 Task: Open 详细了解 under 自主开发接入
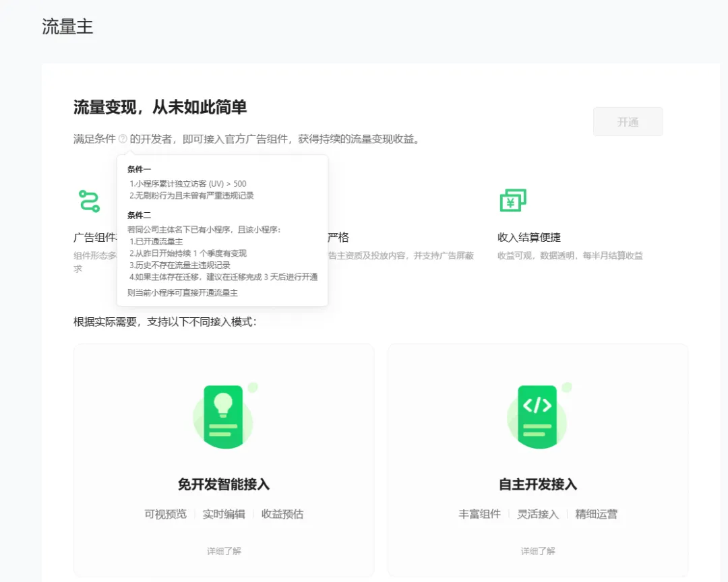pos(538,551)
